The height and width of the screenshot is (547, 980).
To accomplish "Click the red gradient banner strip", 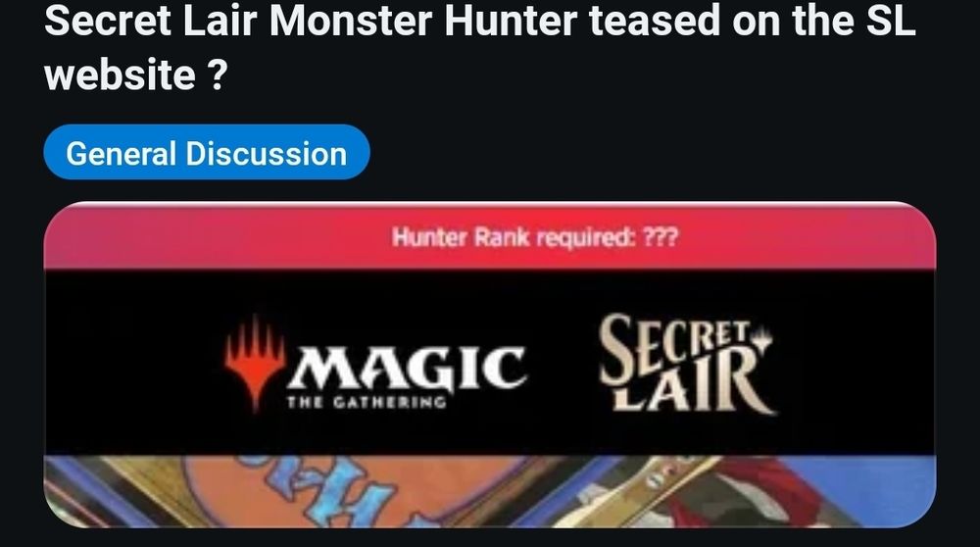I will (490, 236).
